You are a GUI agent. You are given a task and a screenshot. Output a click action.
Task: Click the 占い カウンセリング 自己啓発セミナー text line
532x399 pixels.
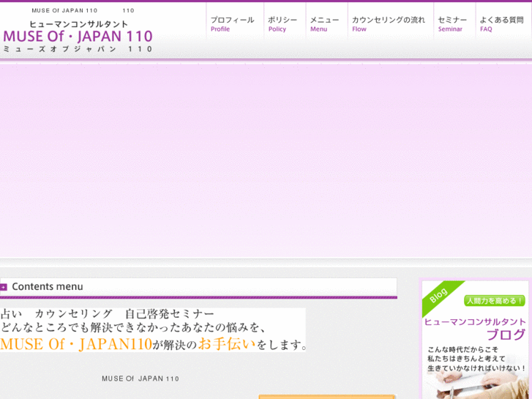coord(108,314)
